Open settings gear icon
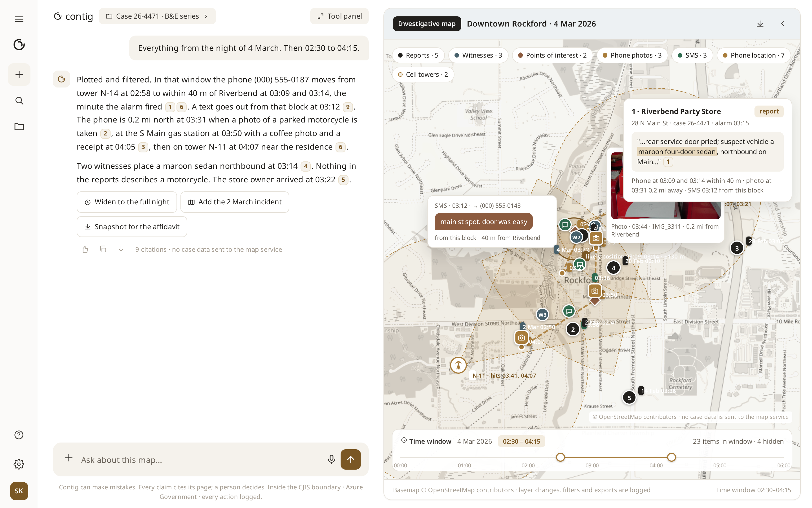812x508 pixels. coord(19,464)
